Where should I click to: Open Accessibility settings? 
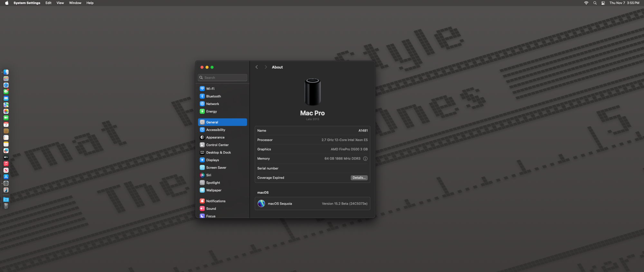pos(223,130)
